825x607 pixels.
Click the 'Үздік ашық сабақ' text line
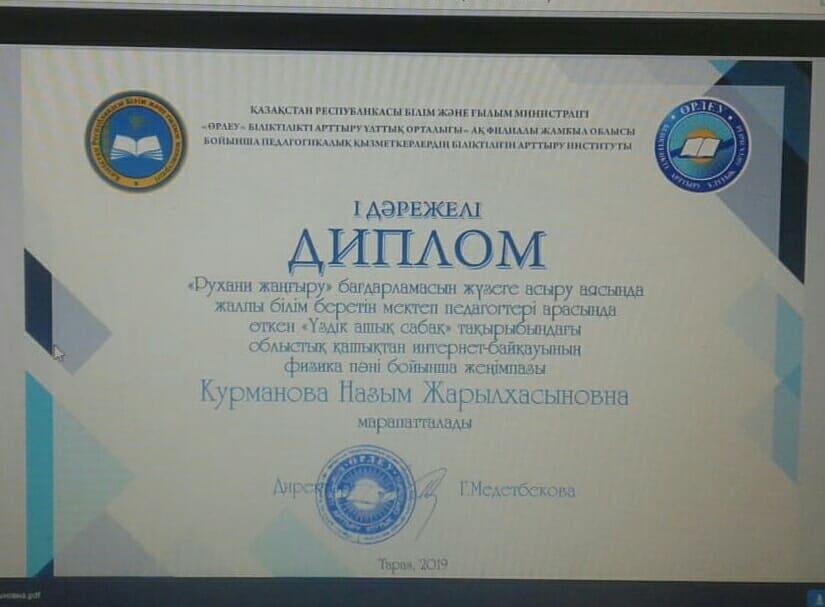pos(416,329)
